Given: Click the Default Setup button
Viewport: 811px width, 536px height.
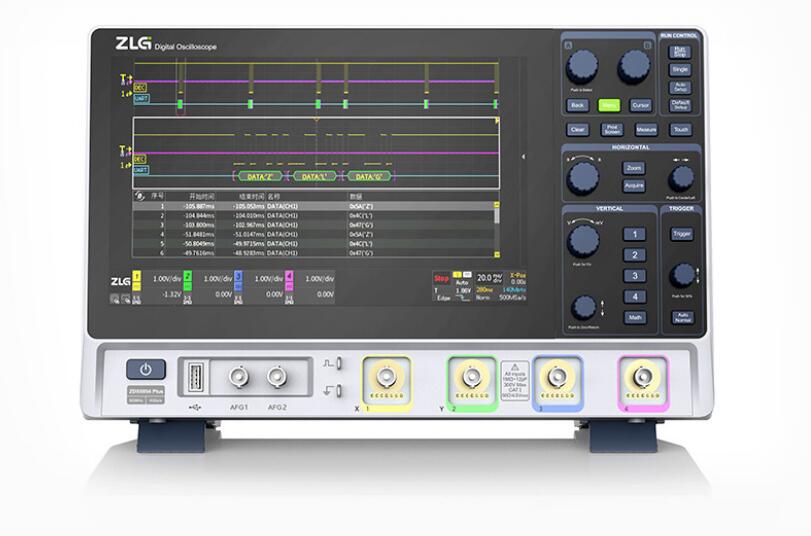Looking at the screenshot, I should (681, 105).
